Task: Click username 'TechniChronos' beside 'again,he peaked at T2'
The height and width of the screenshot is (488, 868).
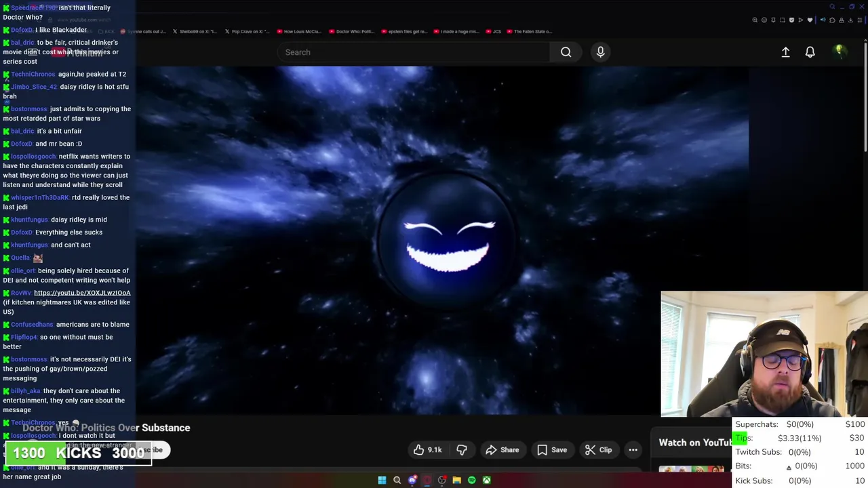Action: (x=33, y=74)
